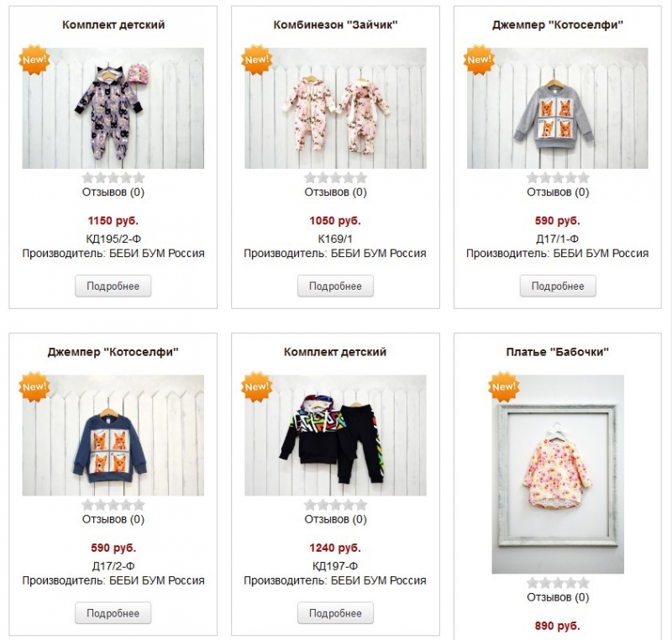
Task: Rate the Комбинезон "Зайчик" using its star rating
Action: pyautogui.click(x=335, y=177)
